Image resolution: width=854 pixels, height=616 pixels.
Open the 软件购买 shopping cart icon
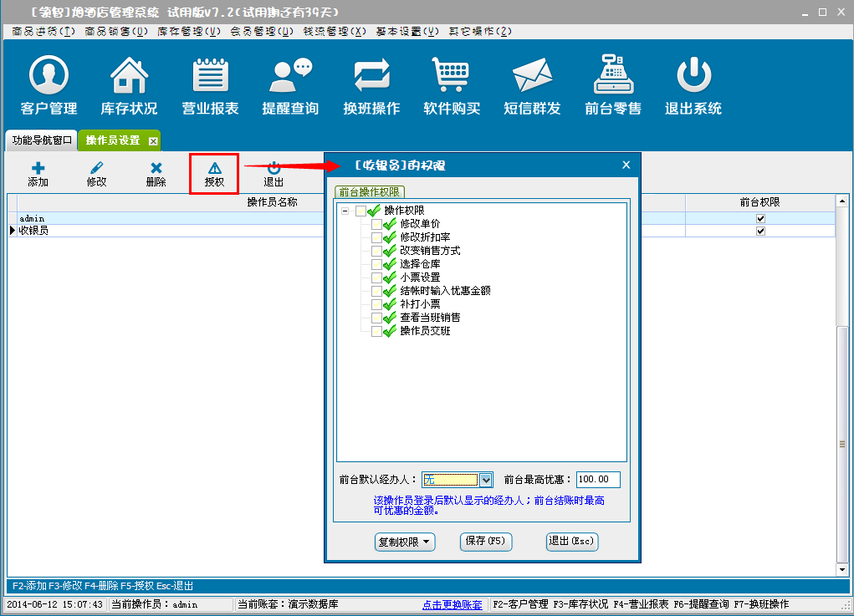(x=451, y=77)
